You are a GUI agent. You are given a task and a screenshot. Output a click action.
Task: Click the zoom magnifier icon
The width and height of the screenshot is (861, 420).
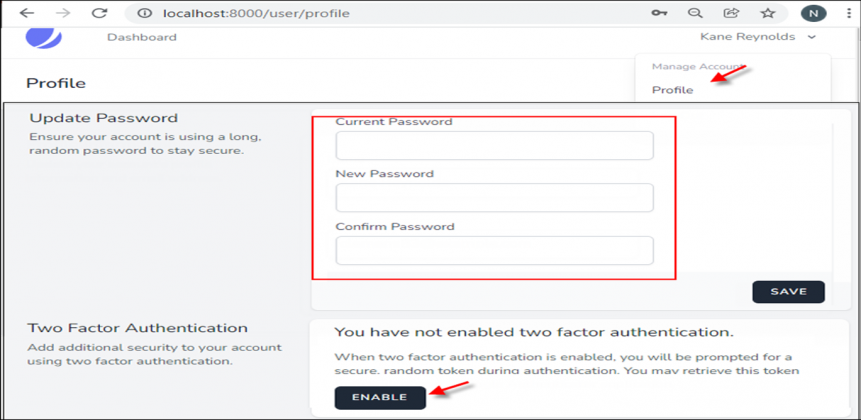tap(695, 13)
